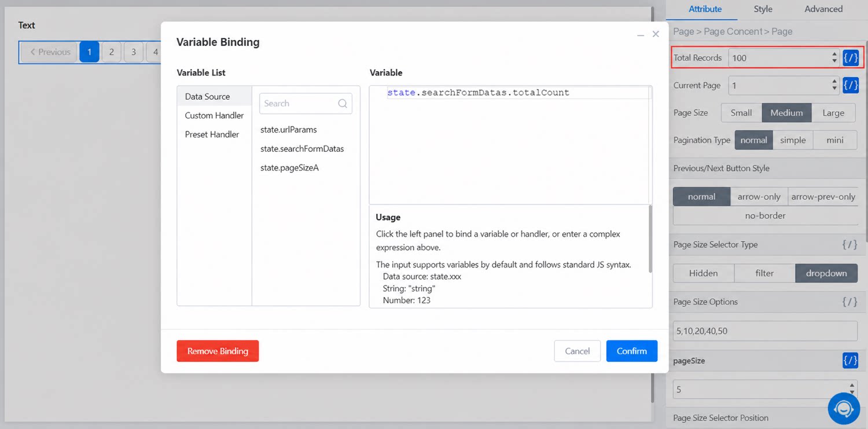Select the Small page size option
868x429 pixels.
[x=741, y=113]
